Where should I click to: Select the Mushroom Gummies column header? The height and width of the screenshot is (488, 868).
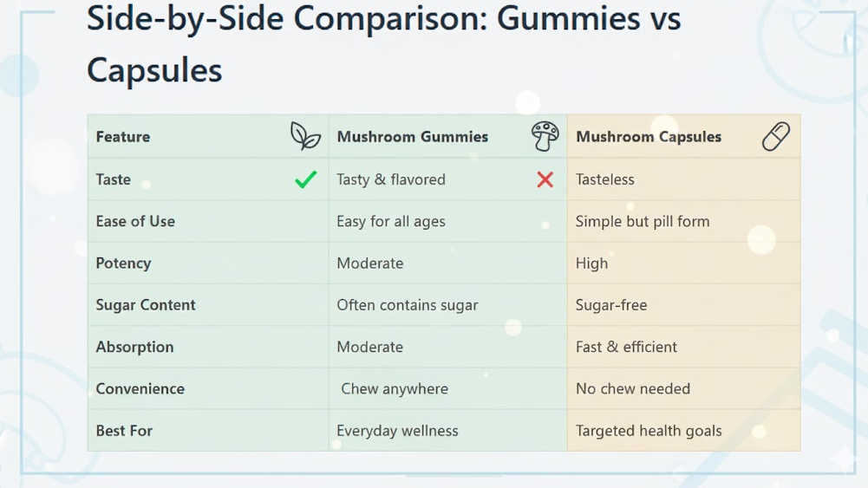[x=412, y=137]
